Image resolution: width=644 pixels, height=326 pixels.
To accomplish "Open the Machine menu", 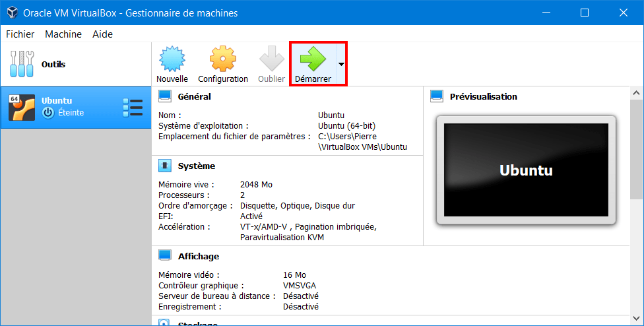I will [x=63, y=34].
